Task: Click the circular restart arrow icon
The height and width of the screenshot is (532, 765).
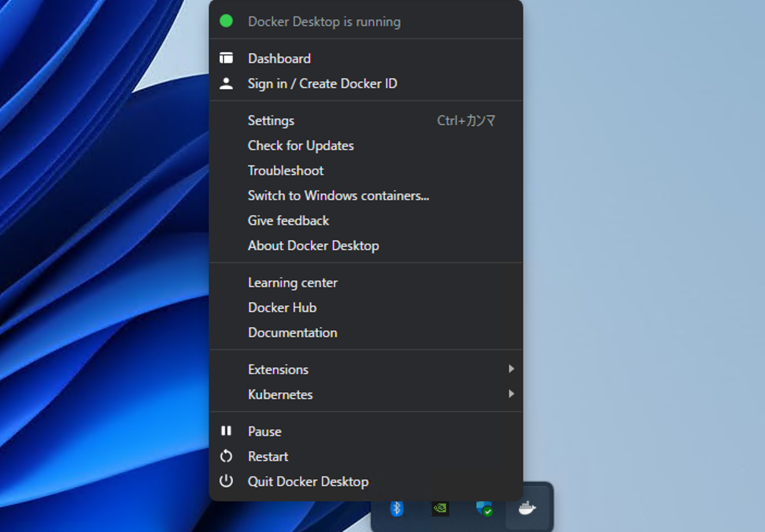Action: (x=226, y=456)
